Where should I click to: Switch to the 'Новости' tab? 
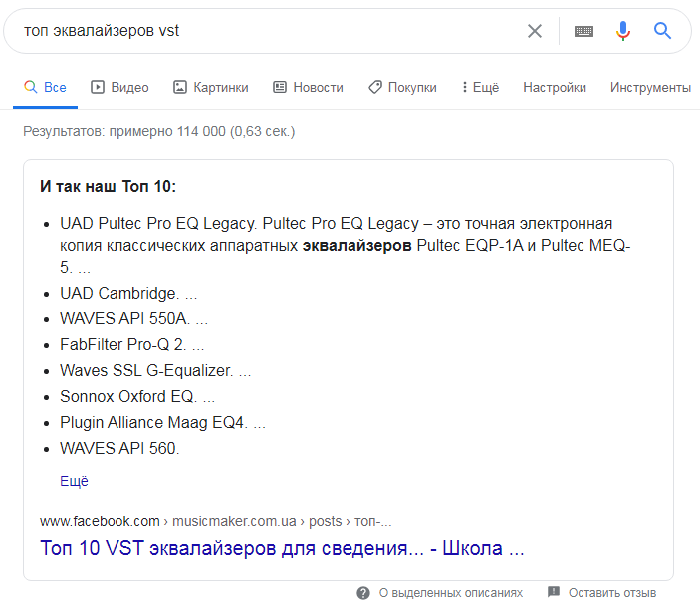308,87
